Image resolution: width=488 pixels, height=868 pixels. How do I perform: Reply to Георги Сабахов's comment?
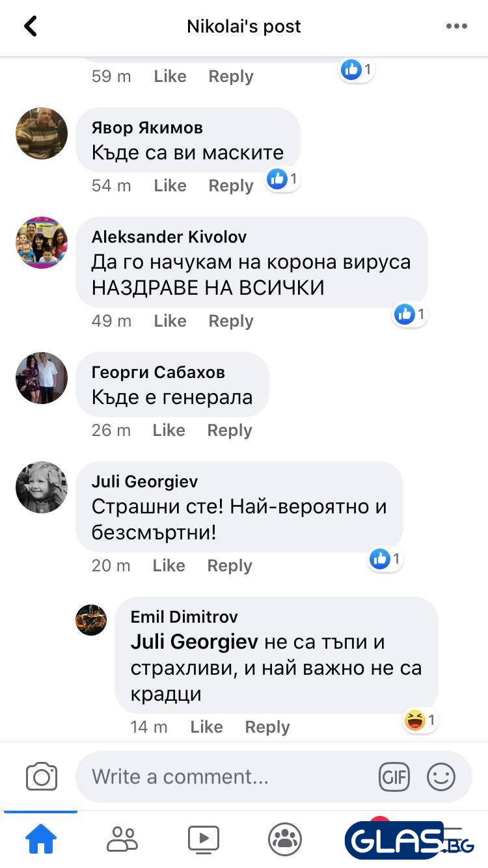coord(230,430)
